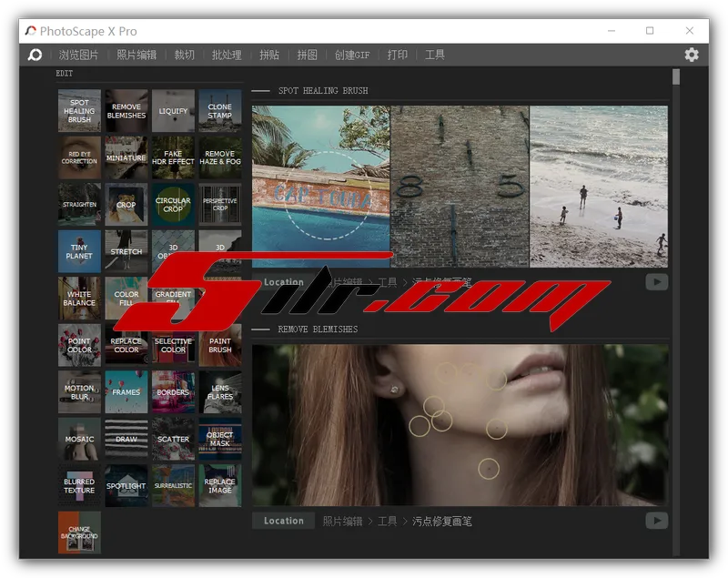Select the Paint Brush tile
Image resolution: width=728 pixels, height=578 pixels.
pos(220,345)
